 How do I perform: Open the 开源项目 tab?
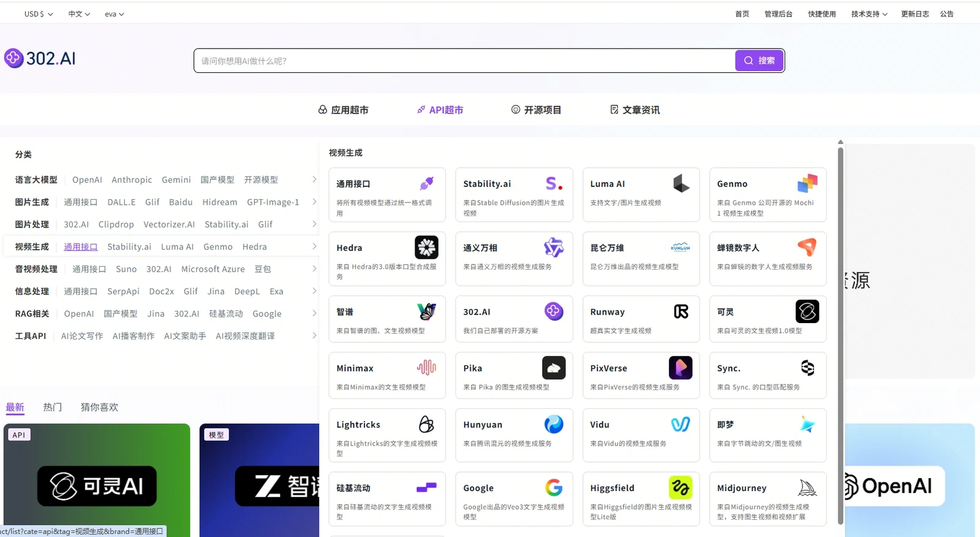(x=536, y=110)
